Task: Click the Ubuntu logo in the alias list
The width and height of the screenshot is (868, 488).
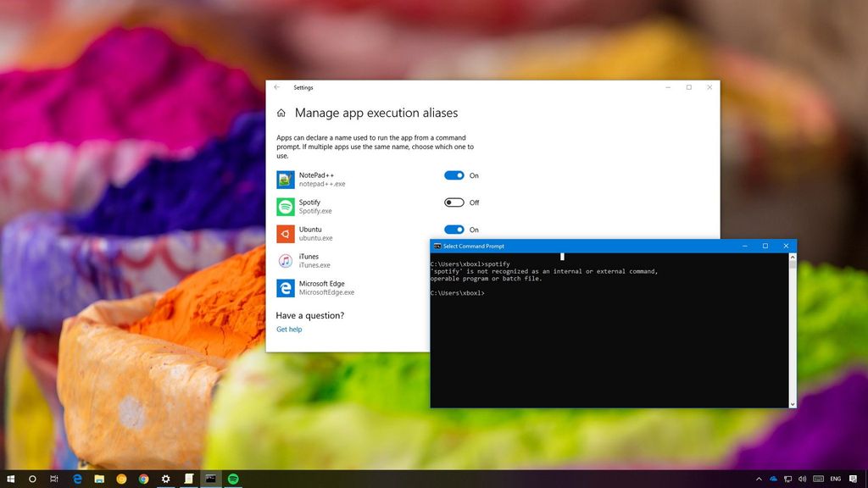Action: (x=284, y=233)
